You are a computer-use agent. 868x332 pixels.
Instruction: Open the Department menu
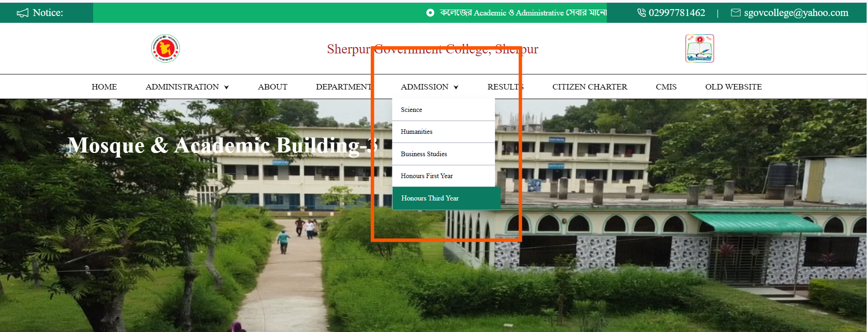click(343, 87)
